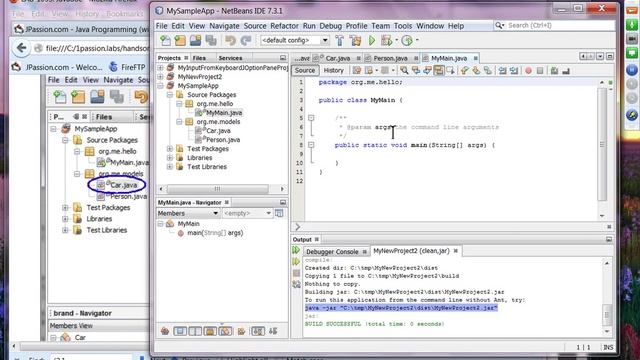Click the Redo arrow in NetBeans toolbar

tap(246, 40)
